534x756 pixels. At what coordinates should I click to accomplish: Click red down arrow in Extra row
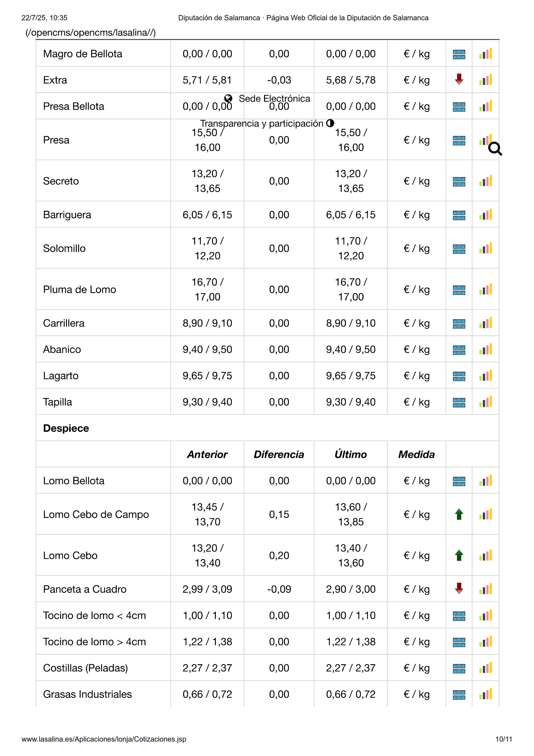(x=459, y=79)
